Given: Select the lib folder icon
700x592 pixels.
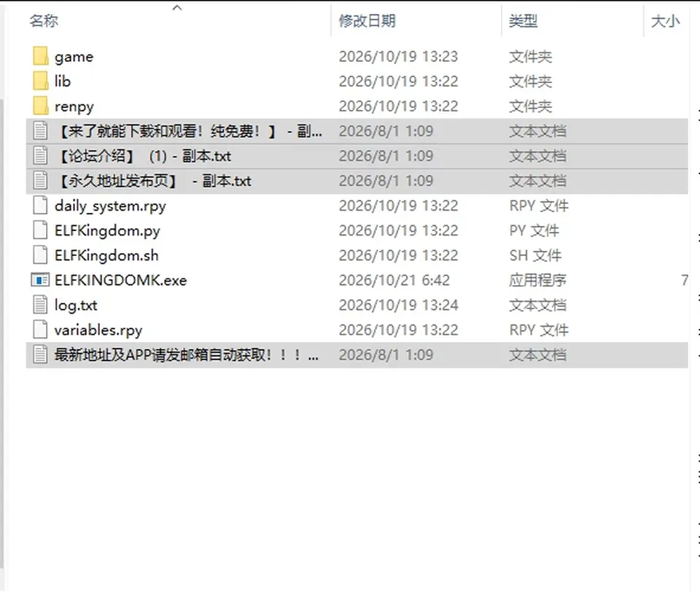Looking at the screenshot, I should coord(40,81).
